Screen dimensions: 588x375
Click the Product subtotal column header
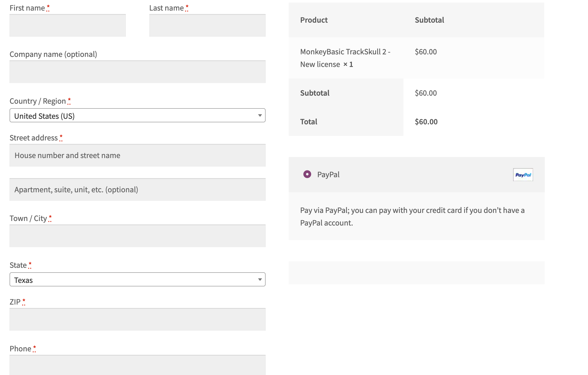click(x=429, y=19)
